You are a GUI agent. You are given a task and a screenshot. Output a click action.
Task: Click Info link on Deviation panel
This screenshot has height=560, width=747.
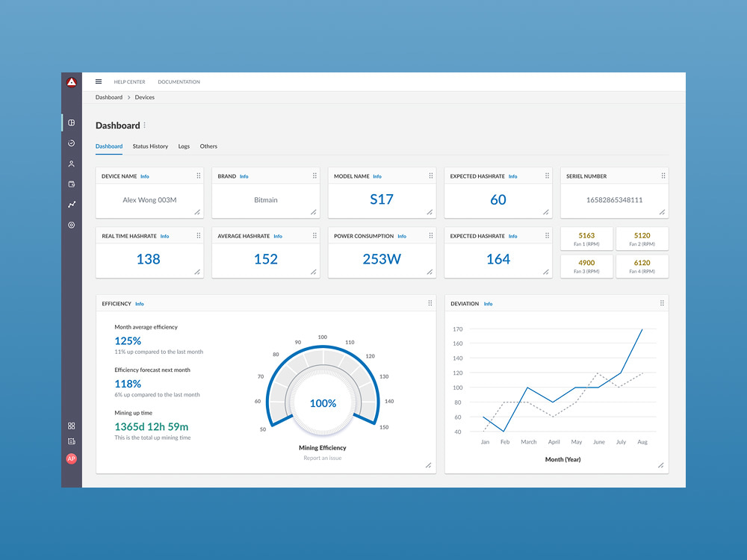click(x=489, y=304)
